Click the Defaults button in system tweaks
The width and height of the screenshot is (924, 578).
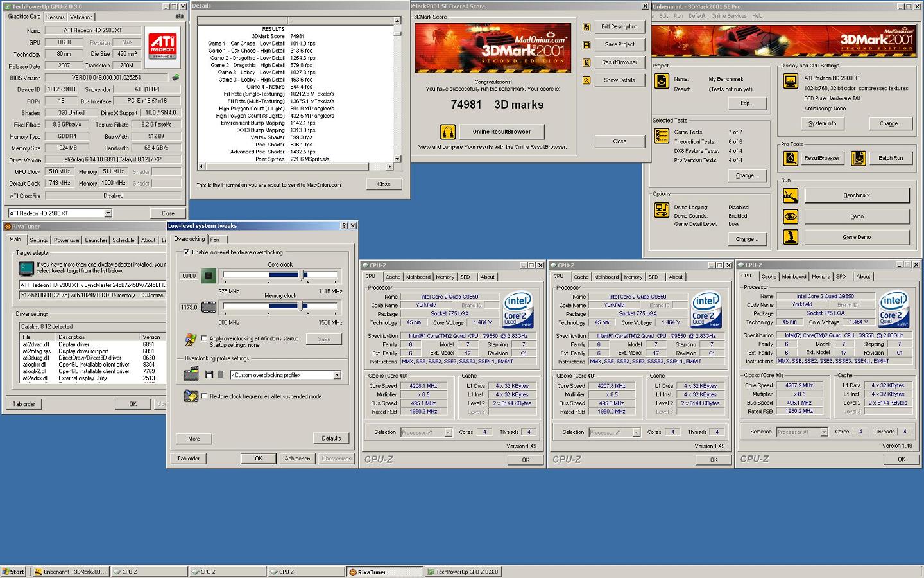pos(331,438)
